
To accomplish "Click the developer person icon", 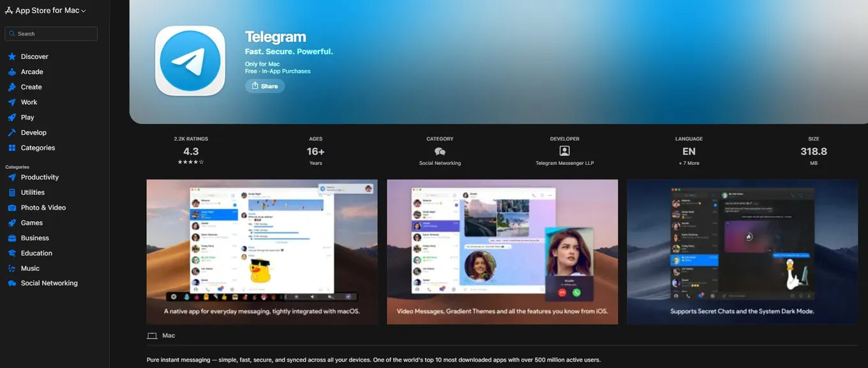I will (564, 151).
